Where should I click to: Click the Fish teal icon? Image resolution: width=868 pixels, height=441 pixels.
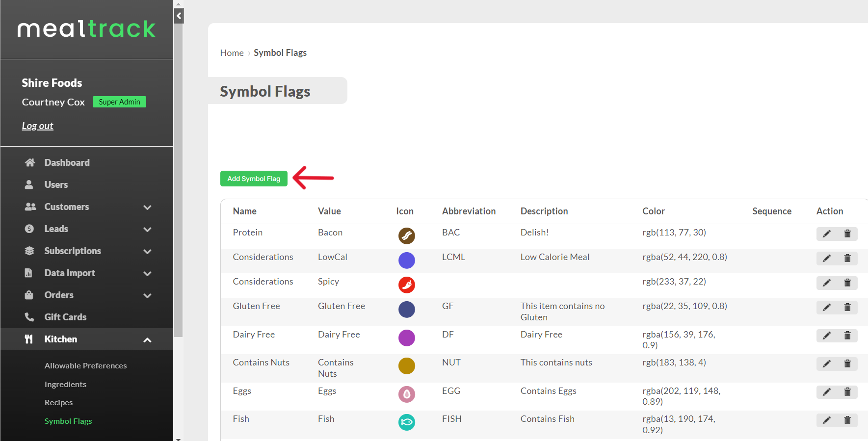pyautogui.click(x=407, y=422)
